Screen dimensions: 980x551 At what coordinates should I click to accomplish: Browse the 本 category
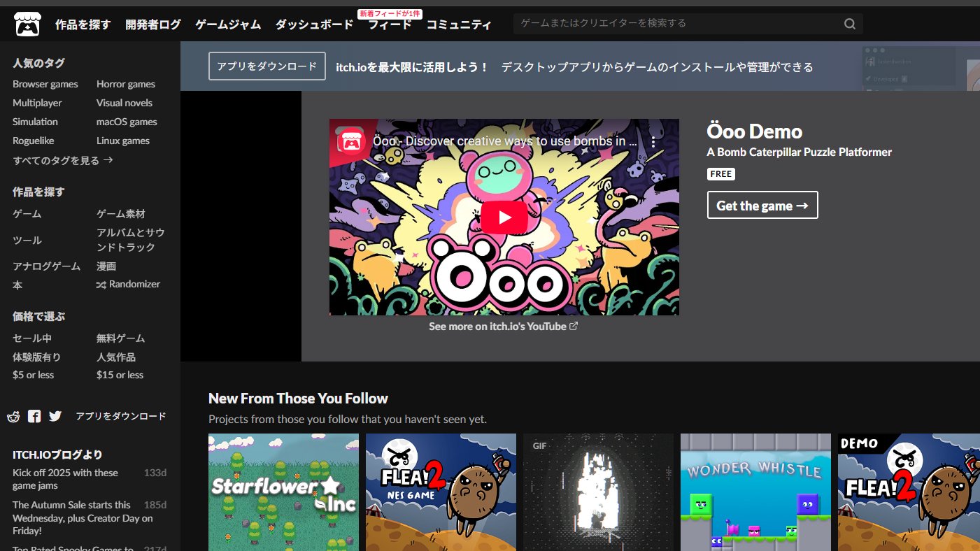coord(17,285)
